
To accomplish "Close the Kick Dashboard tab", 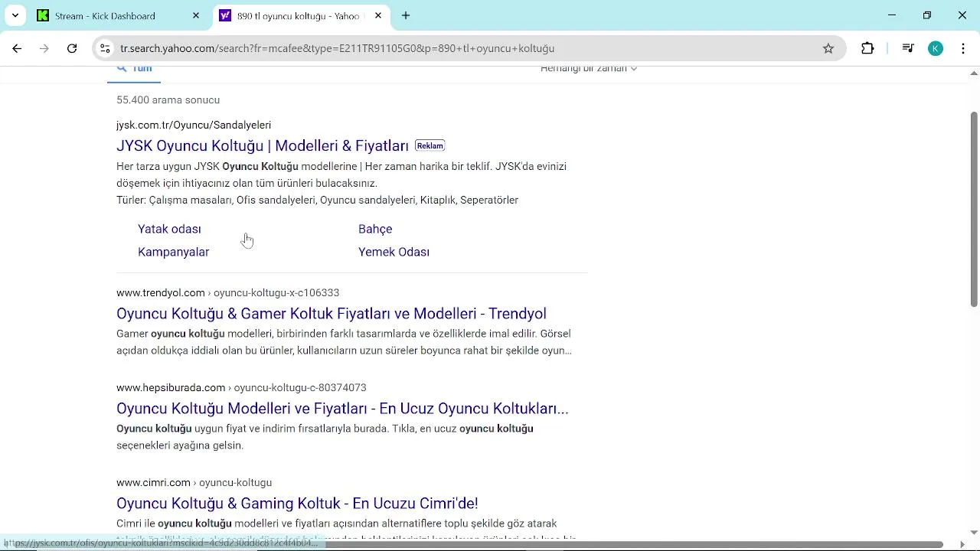I will coord(196,15).
